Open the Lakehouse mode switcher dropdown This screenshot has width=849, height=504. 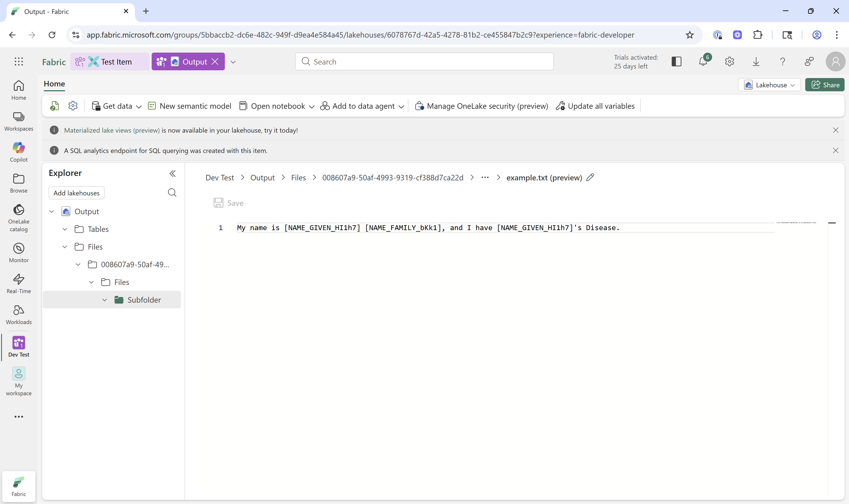click(769, 85)
